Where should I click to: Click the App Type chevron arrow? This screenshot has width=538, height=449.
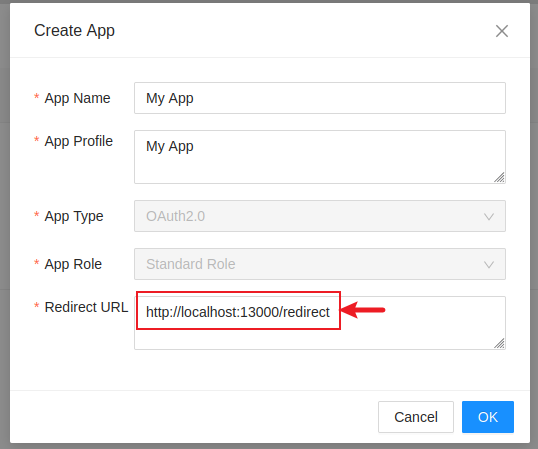pos(489,216)
